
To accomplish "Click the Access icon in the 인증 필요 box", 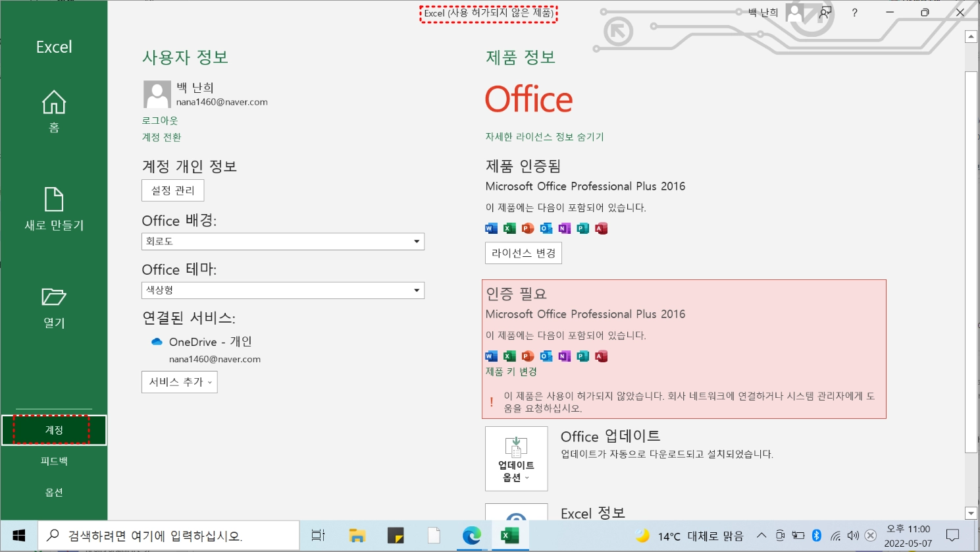I will click(602, 356).
